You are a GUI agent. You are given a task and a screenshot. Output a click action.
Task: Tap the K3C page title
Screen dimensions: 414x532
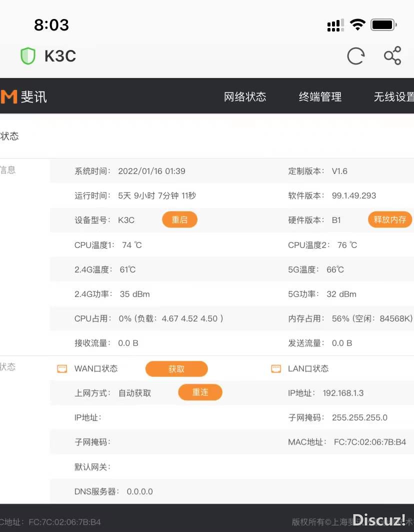click(60, 56)
